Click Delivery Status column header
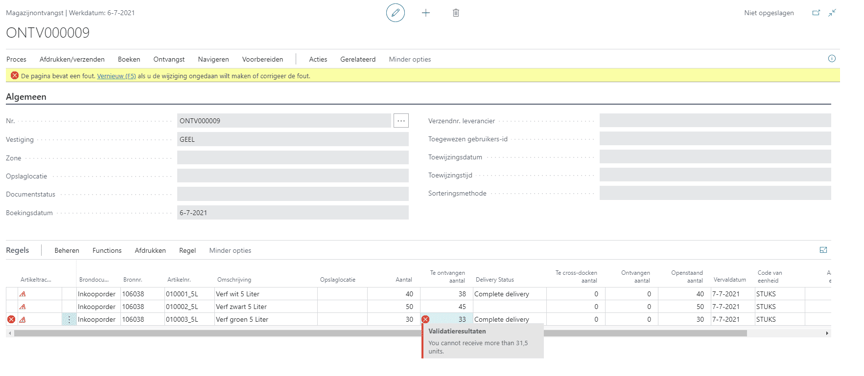This screenshot has height=376, width=864. click(495, 280)
